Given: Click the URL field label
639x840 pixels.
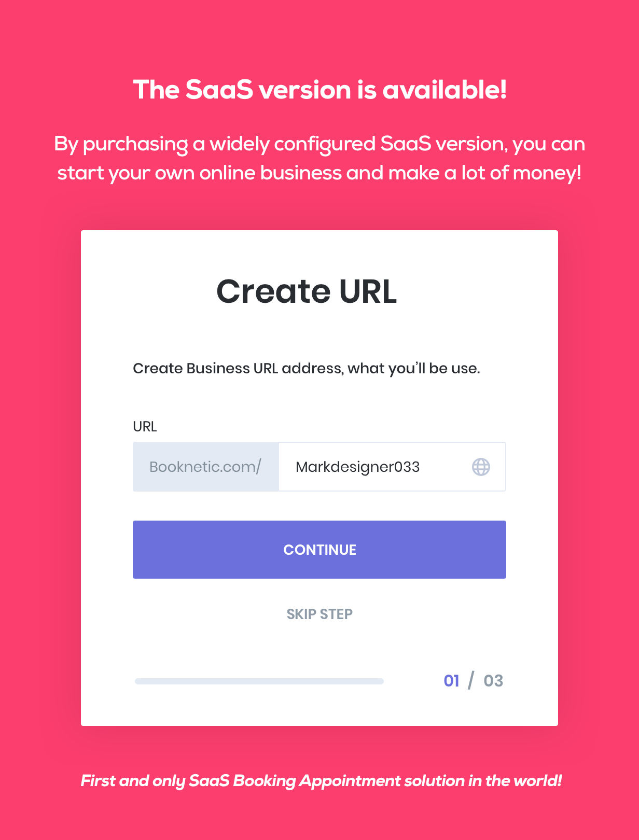Looking at the screenshot, I should (145, 426).
